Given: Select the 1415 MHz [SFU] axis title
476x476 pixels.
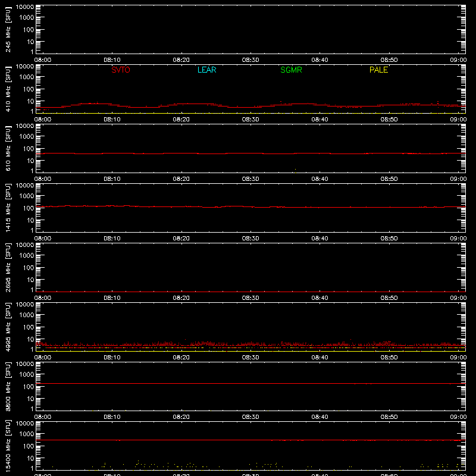Looking at the screenshot, I should click(x=8, y=208).
